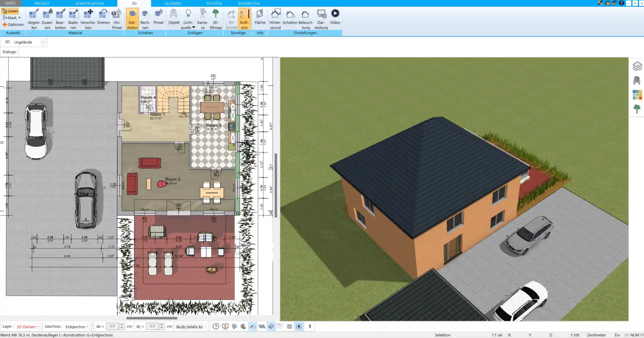Viewport: 644px width, 338px height.
Task: Open the plants catalog tree icon
Action: tap(637, 109)
